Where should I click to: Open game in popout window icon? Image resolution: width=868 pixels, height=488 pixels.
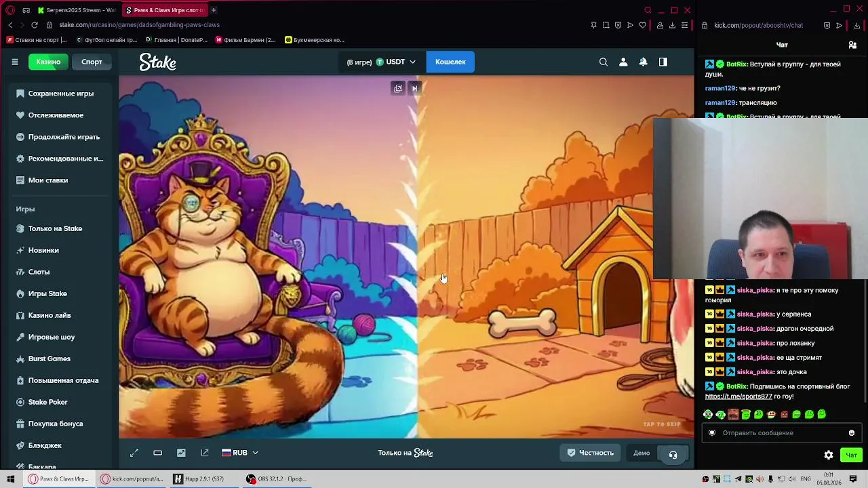click(x=205, y=453)
